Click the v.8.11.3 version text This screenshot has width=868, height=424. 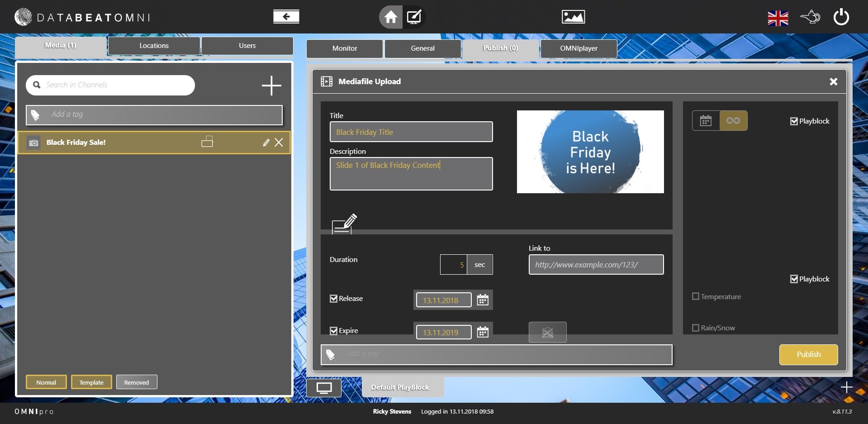[x=842, y=412]
